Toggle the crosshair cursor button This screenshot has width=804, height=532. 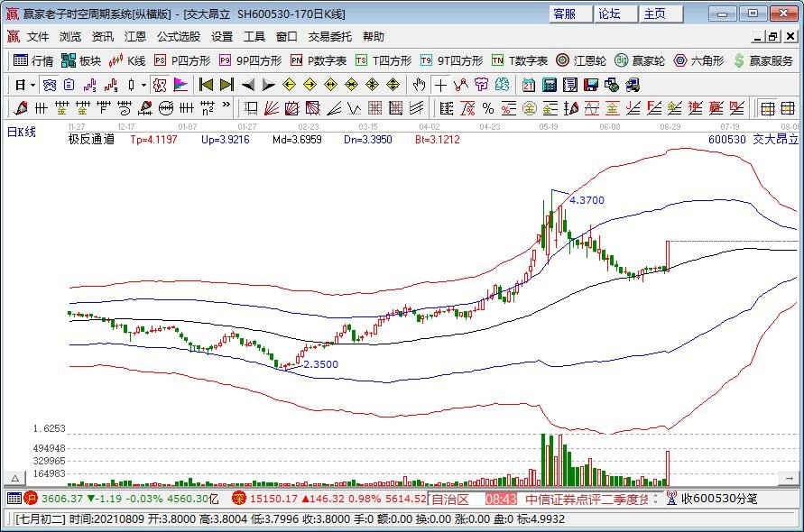439,85
